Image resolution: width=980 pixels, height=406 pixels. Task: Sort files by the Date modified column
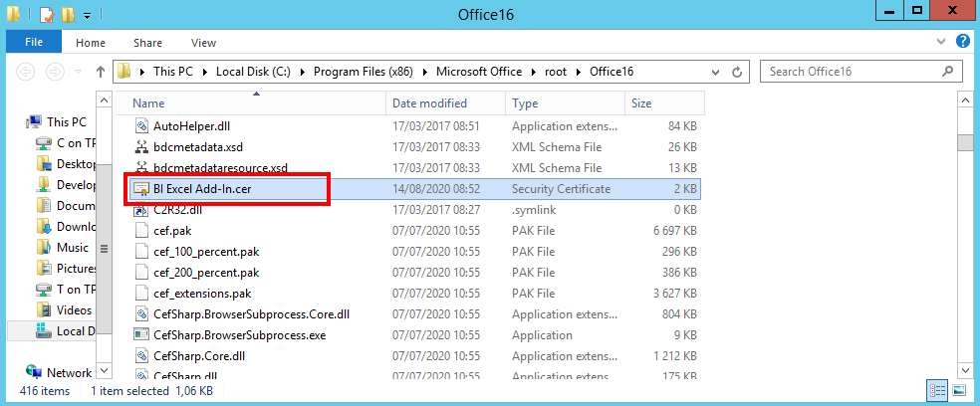click(428, 103)
